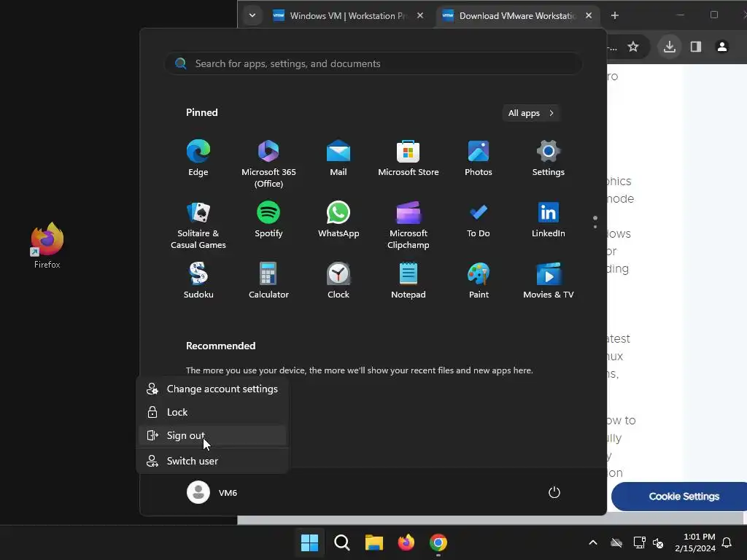Toggle the Chrome side panel
The height and width of the screenshot is (560, 747).
(695, 47)
